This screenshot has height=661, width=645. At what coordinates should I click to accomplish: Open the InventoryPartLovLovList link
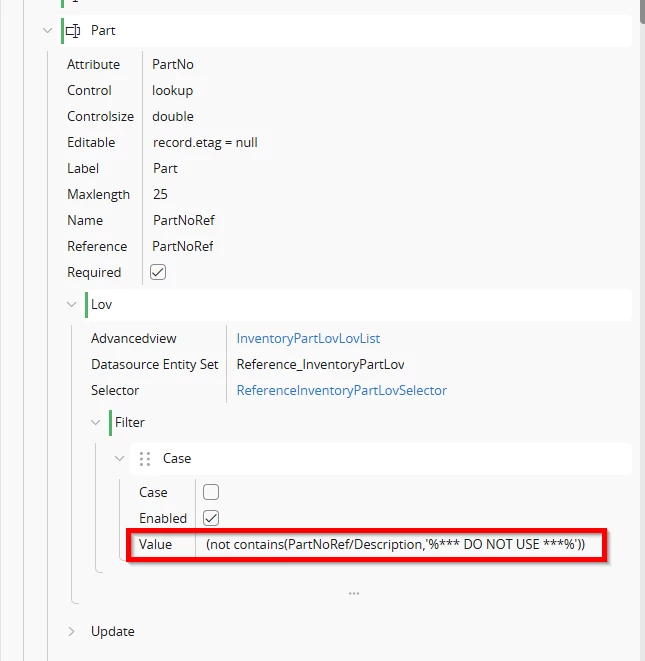[308, 339]
